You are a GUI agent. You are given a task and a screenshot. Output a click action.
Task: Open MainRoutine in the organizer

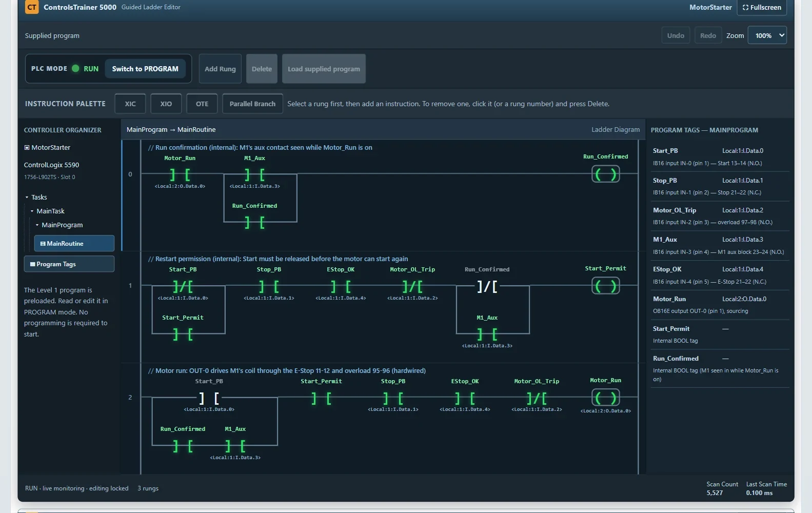coord(74,244)
